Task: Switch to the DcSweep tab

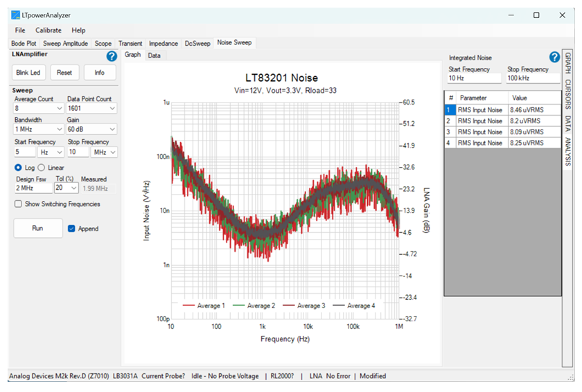Action: 197,44
